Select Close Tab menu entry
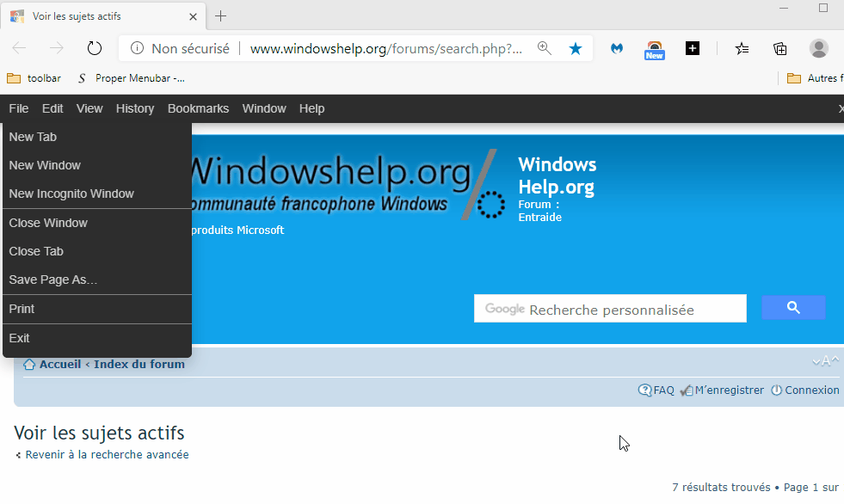Image resolution: width=844 pixels, height=504 pixels. tap(97, 252)
